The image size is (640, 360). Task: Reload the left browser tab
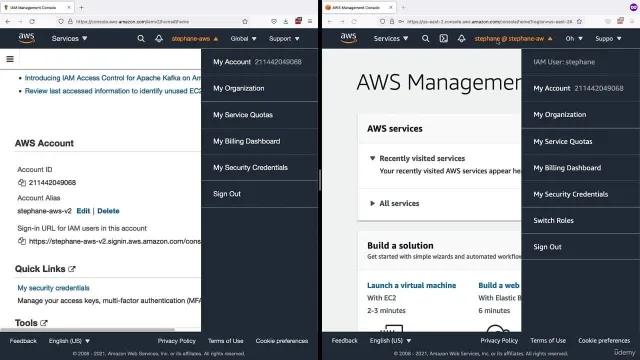(x=32, y=21)
